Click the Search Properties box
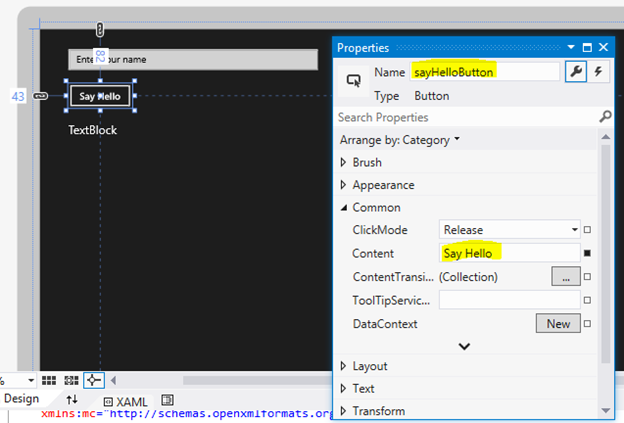 (468, 117)
